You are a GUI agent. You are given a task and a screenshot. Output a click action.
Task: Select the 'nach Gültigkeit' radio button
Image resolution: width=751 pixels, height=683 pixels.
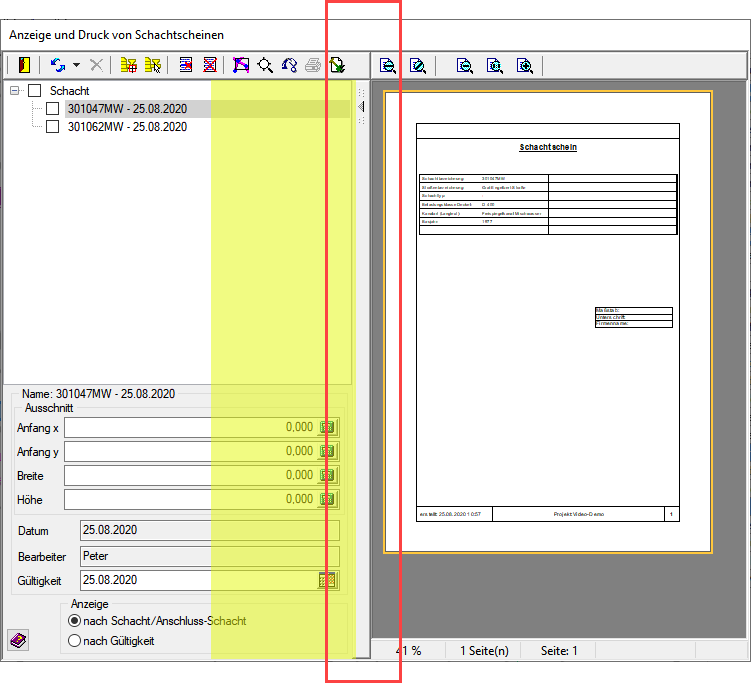(73, 641)
